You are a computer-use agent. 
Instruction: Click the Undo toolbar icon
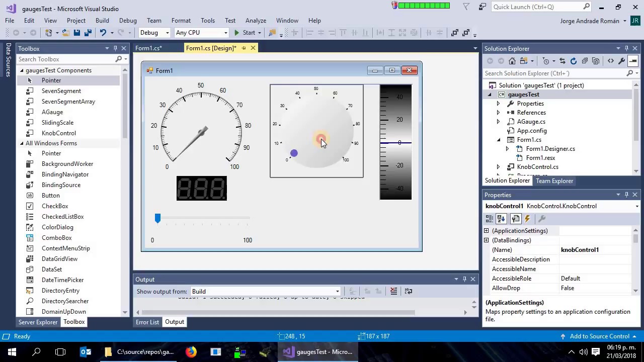[x=103, y=33]
